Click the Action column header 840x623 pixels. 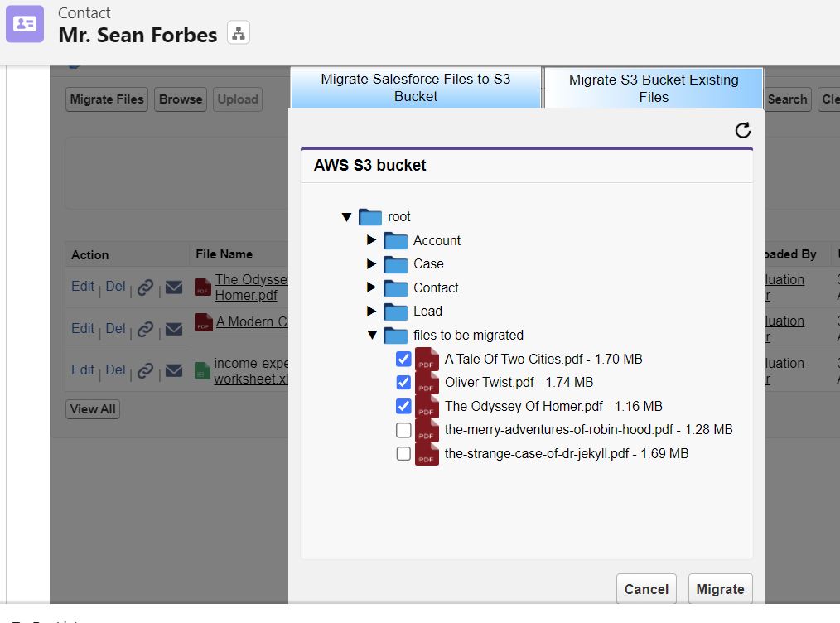(90, 255)
